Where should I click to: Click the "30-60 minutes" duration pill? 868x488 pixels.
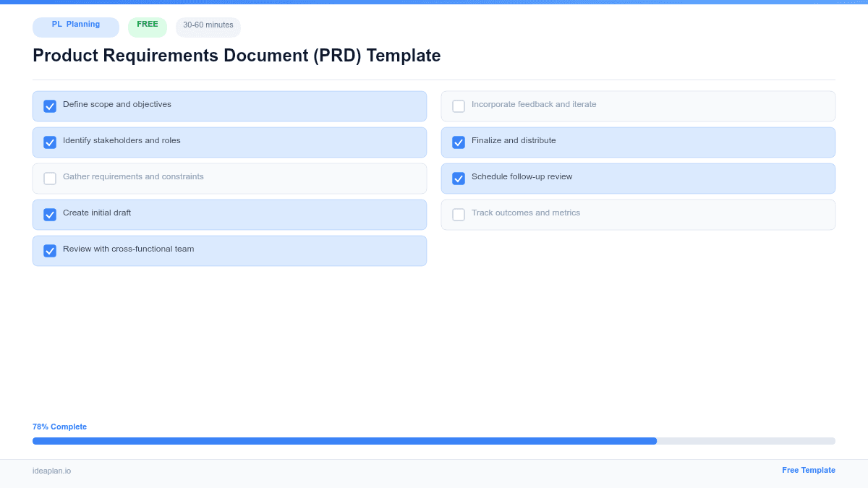208,27
